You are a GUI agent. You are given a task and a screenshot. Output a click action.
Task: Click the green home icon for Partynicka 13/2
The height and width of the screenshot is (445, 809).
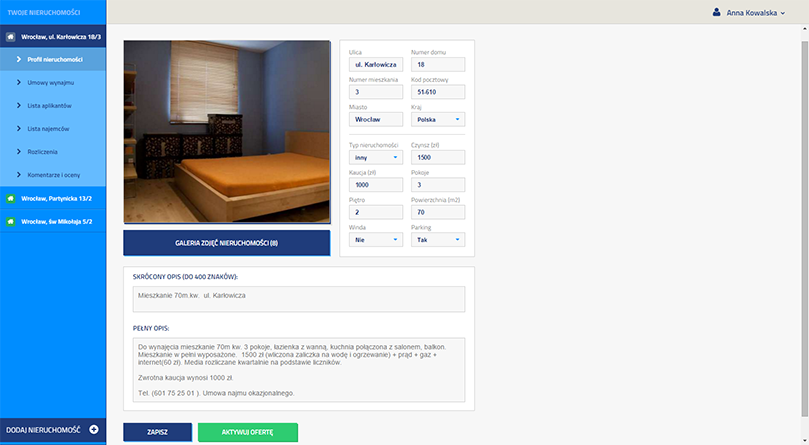coord(10,198)
